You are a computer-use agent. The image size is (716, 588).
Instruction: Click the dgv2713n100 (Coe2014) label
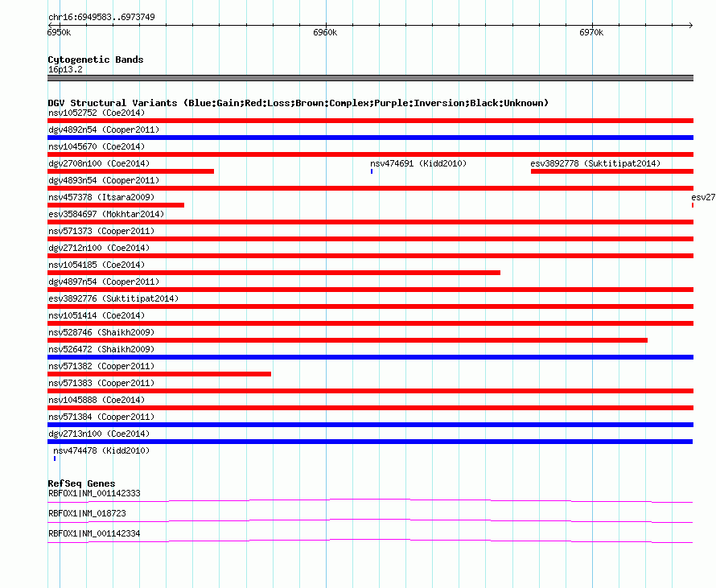pyautogui.click(x=99, y=434)
